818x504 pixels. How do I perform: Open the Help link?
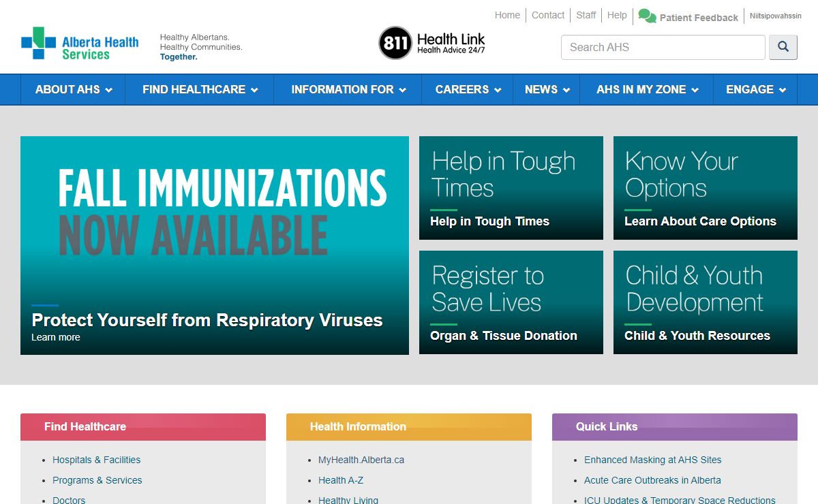pos(617,15)
